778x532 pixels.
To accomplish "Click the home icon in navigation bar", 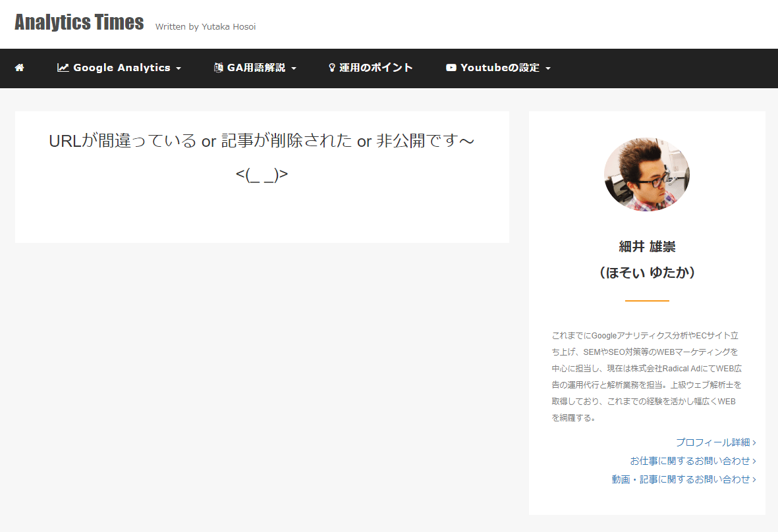I will 20,68.
